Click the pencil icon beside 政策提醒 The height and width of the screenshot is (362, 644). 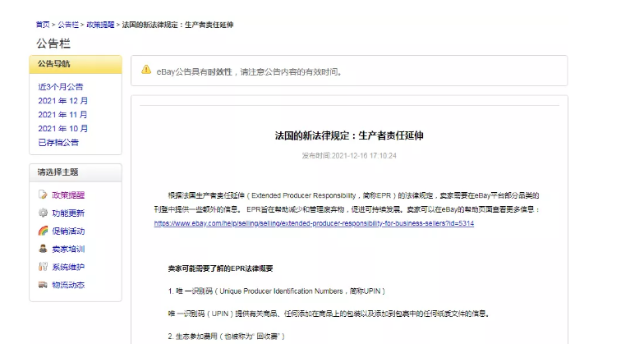coord(43,195)
